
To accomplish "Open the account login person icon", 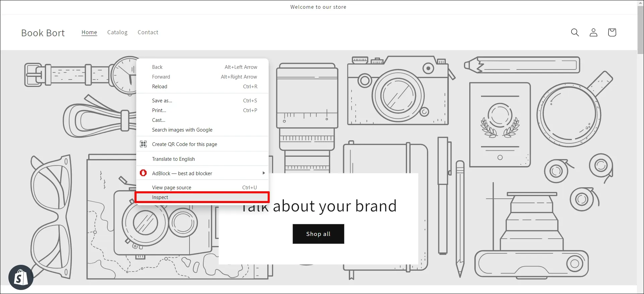I will click(593, 32).
